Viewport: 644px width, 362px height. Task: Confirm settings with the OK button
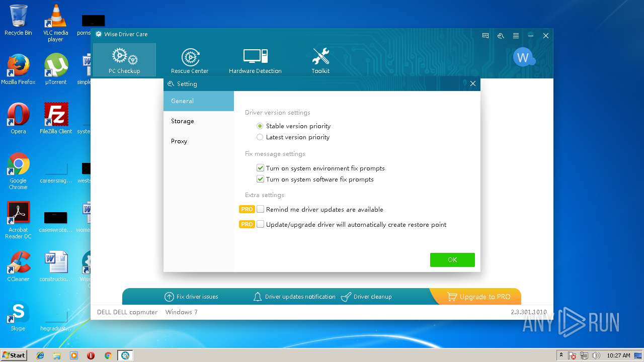tap(452, 260)
